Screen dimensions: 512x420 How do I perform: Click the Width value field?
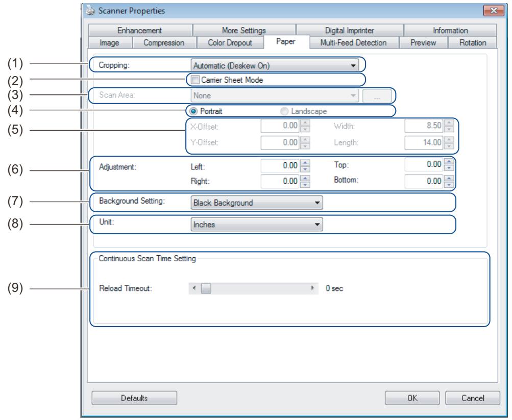(x=424, y=126)
